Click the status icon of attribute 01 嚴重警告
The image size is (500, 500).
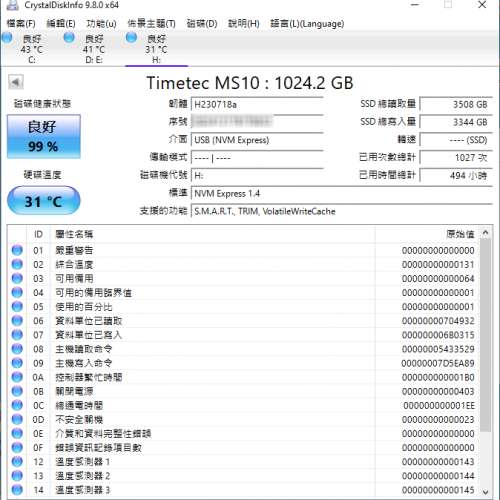[x=17, y=250]
